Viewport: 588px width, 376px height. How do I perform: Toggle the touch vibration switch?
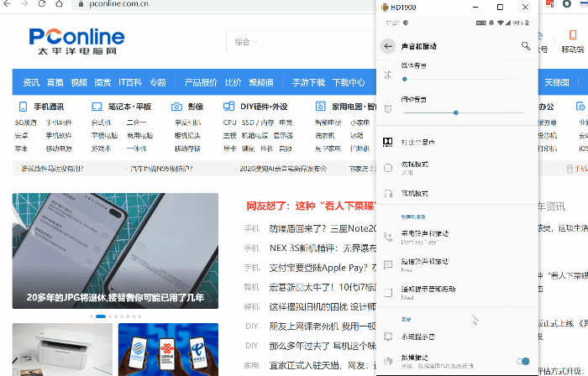click(522, 361)
